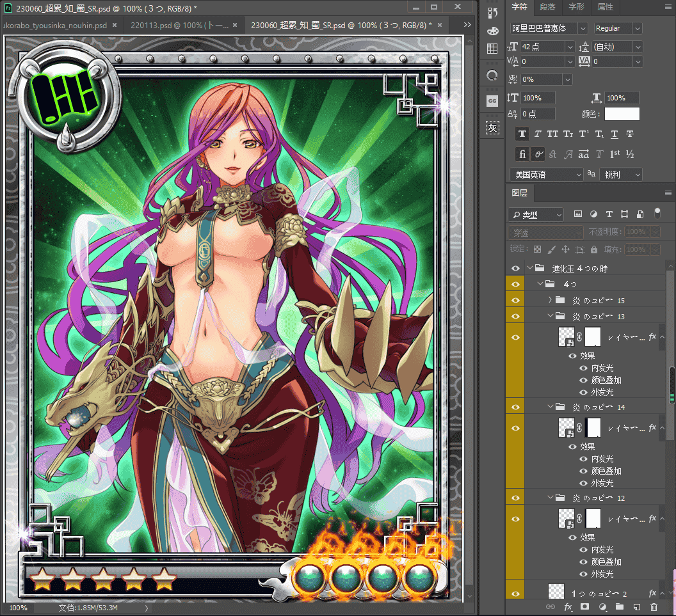The height and width of the screenshot is (616, 676).
Task: Toggle Underline text style
Action: 615,134
